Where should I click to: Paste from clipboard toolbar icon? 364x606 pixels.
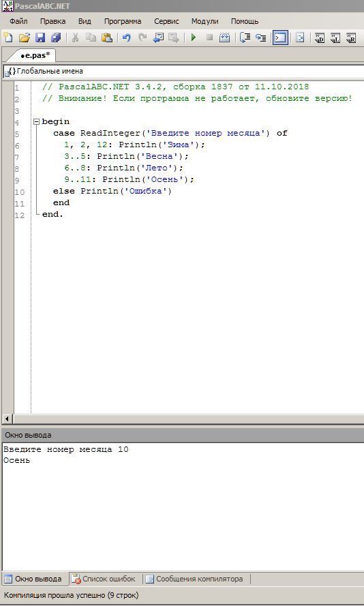click(106, 37)
